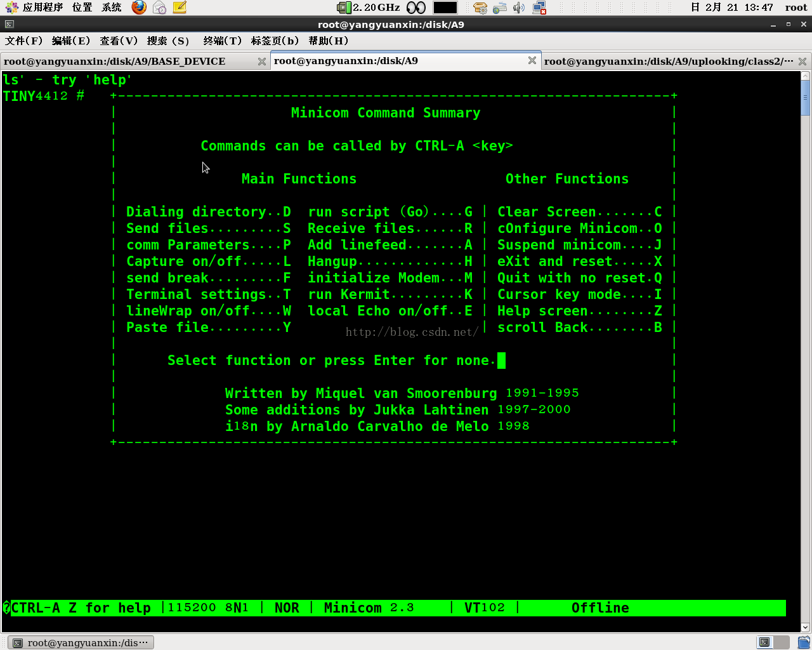Open the mail reader panel icon
Screen dimensions: 812x650
(x=159, y=8)
